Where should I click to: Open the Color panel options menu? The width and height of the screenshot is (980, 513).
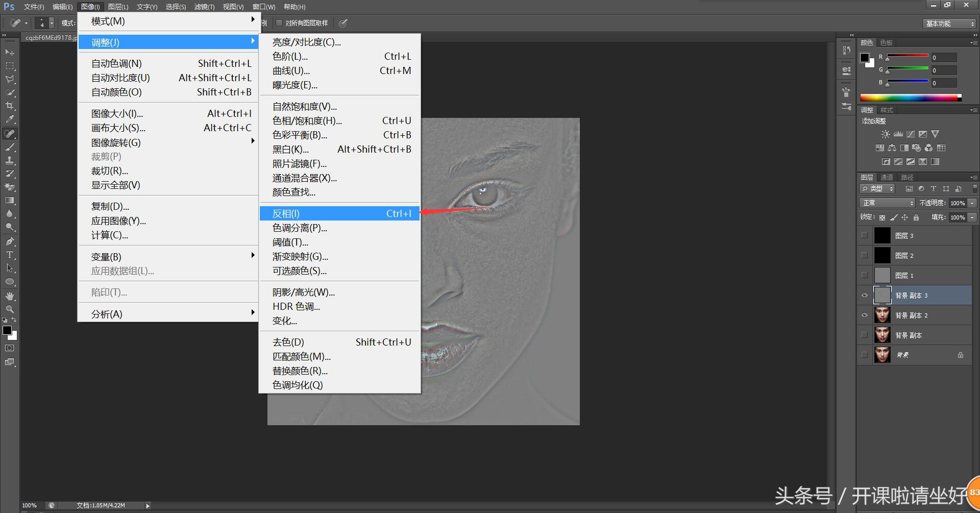[973, 42]
